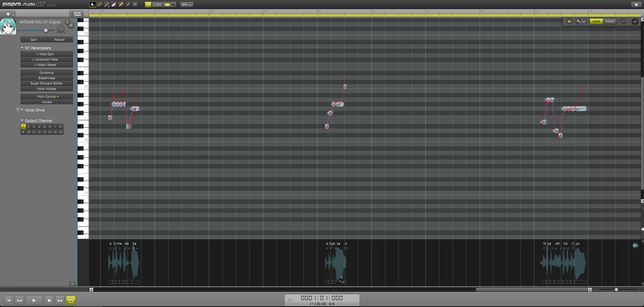This screenshot has width=644, height=307.
Task: Click the settings gear icon
Action: pyautogui.click(x=636, y=4)
